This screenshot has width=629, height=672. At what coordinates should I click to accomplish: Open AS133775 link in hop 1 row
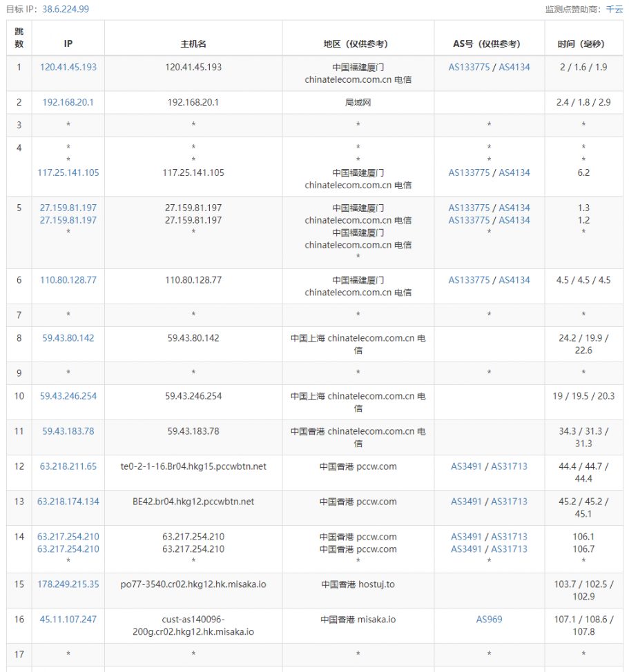click(x=469, y=67)
